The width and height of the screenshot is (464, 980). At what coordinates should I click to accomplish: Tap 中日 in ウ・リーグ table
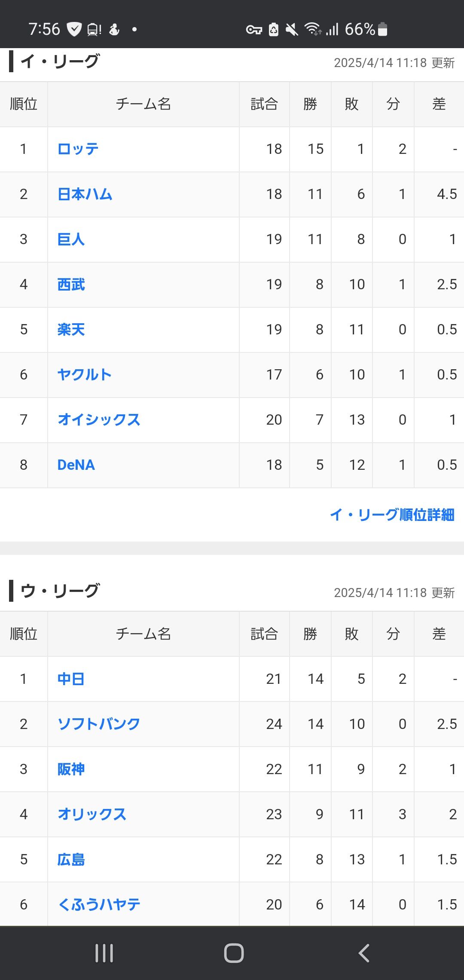coord(71,679)
